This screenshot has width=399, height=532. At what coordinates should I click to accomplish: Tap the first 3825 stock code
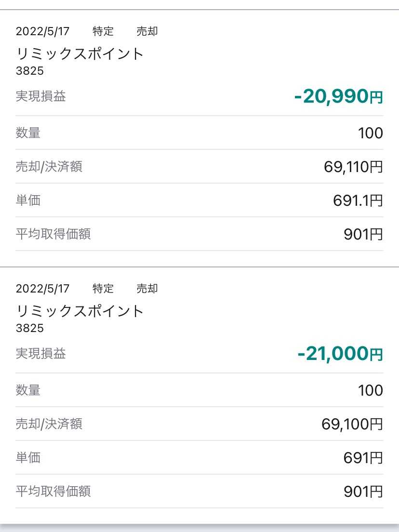click(30, 70)
